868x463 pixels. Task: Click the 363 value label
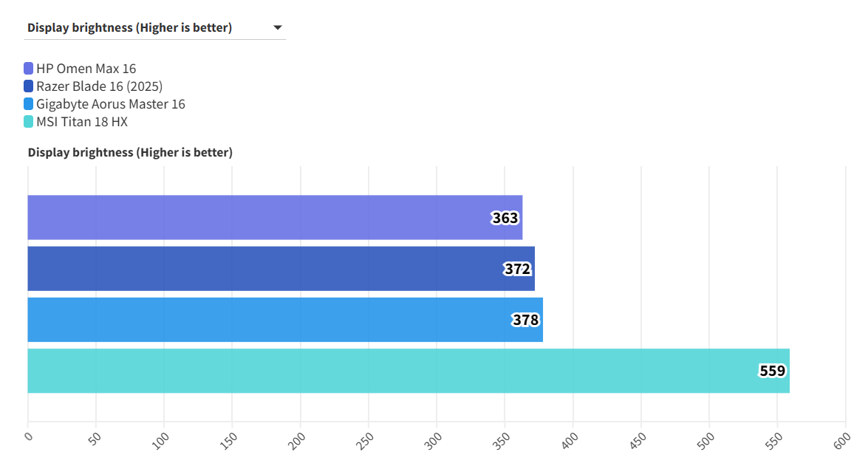(505, 218)
